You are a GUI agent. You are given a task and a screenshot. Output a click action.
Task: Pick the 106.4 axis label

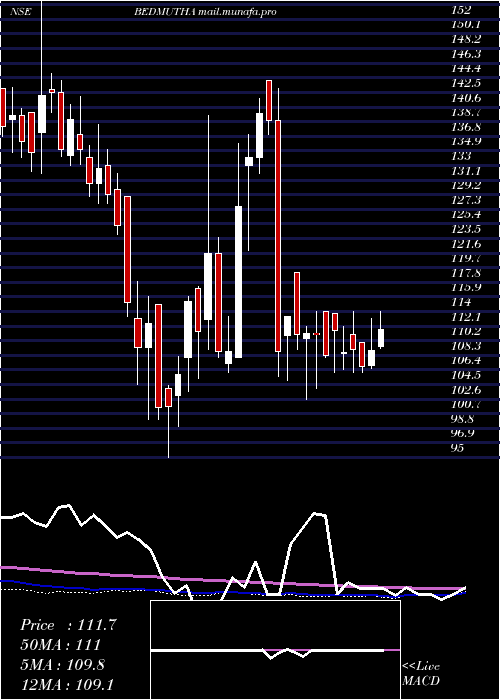466,361
